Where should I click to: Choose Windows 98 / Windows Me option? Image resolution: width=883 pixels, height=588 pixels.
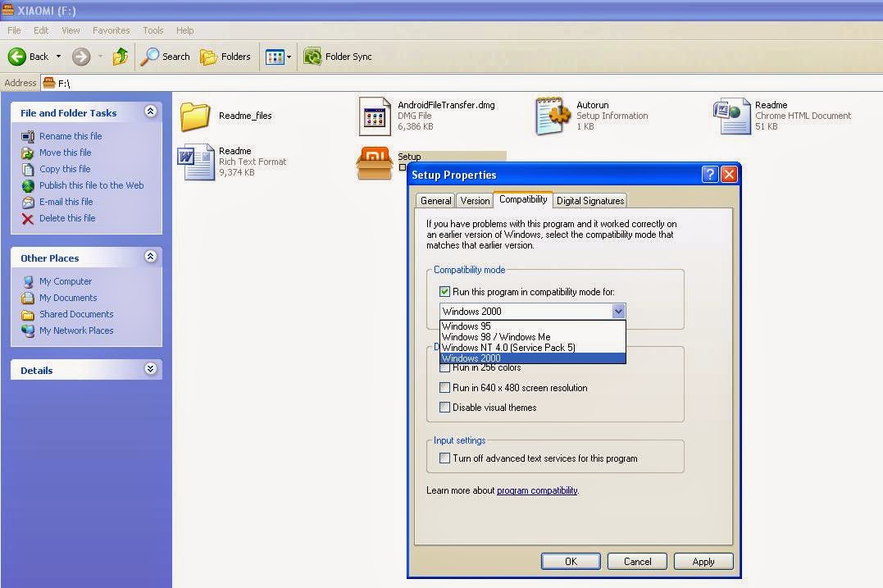click(x=532, y=337)
